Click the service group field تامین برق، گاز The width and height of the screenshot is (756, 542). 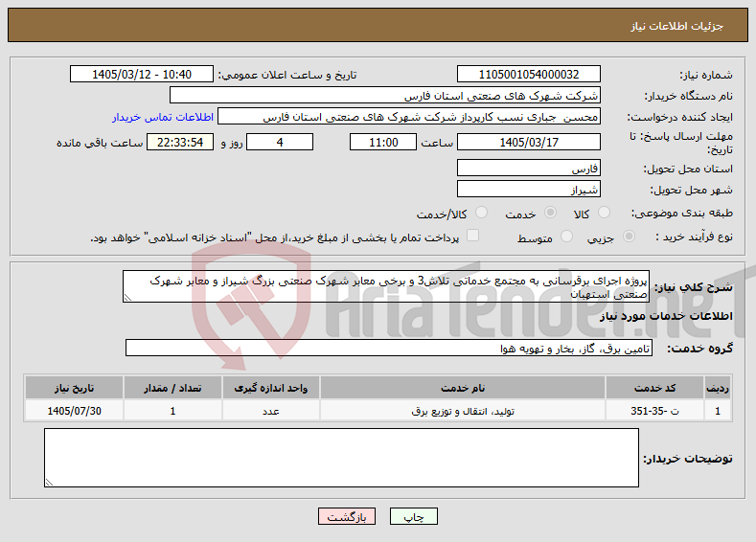coord(389,348)
